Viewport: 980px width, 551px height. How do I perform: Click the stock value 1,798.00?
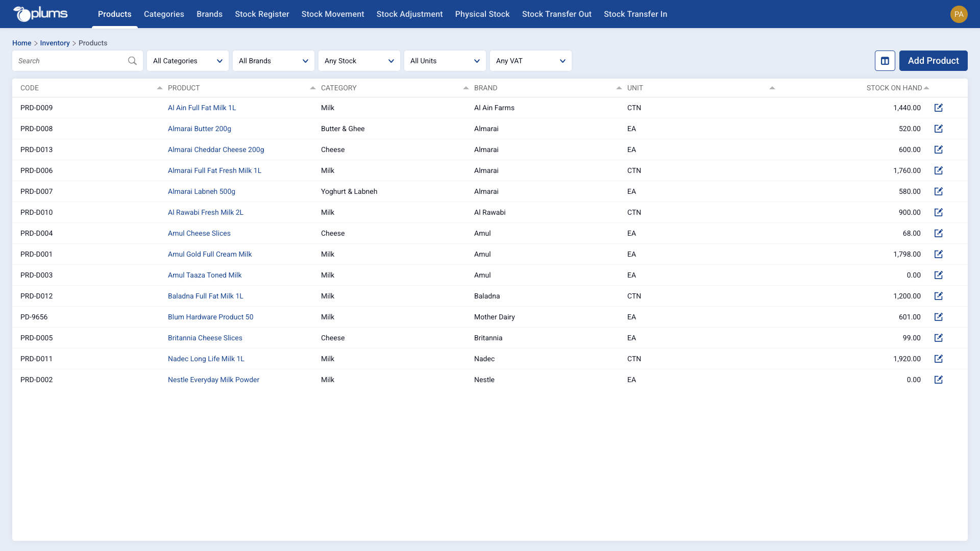(906, 254)
